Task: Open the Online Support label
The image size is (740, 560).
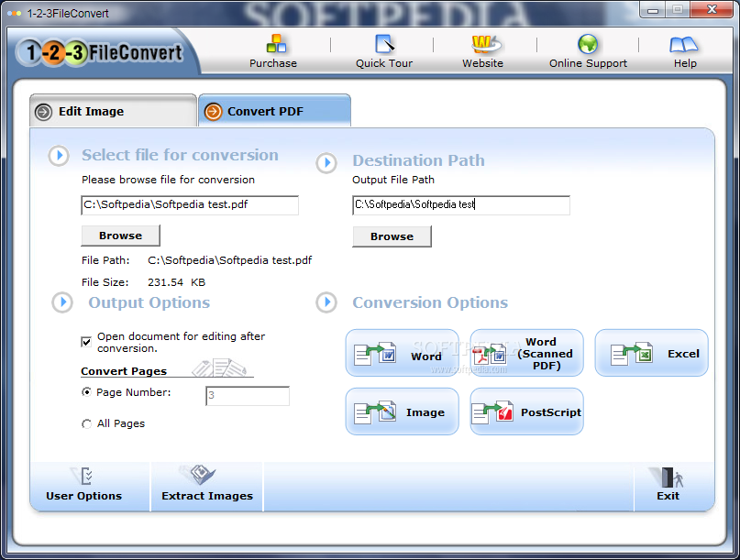Action: pyautogui.click(x=588, y=63)
